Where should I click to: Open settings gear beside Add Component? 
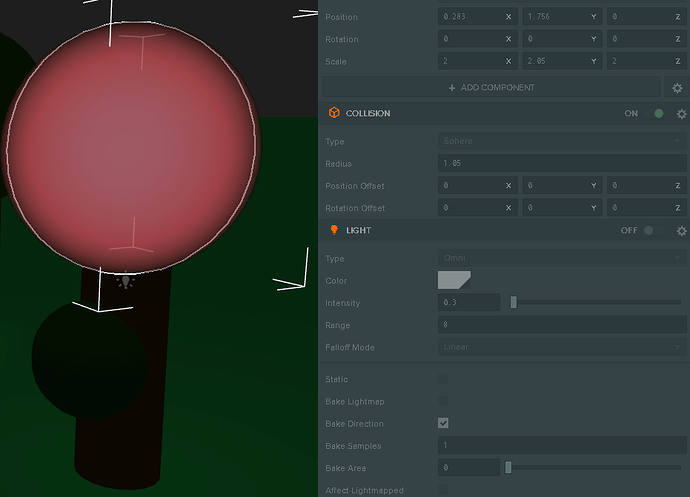click(x=677, y=88)
